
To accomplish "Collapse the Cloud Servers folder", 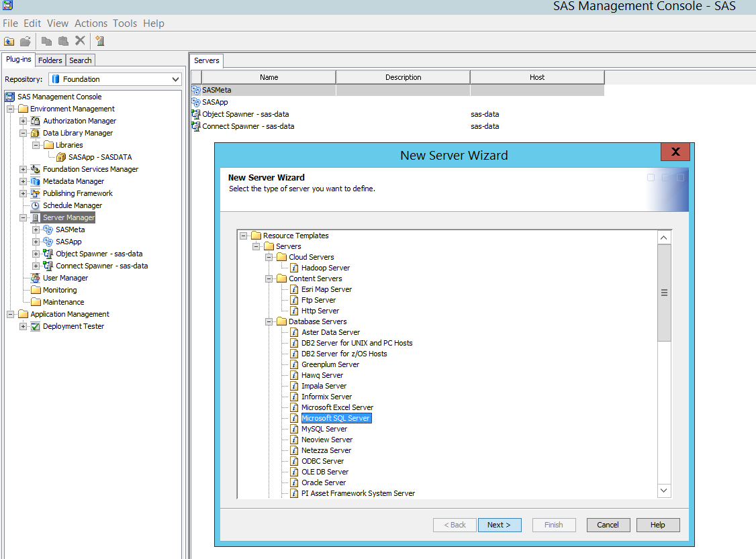I will (x=269, y=257).
